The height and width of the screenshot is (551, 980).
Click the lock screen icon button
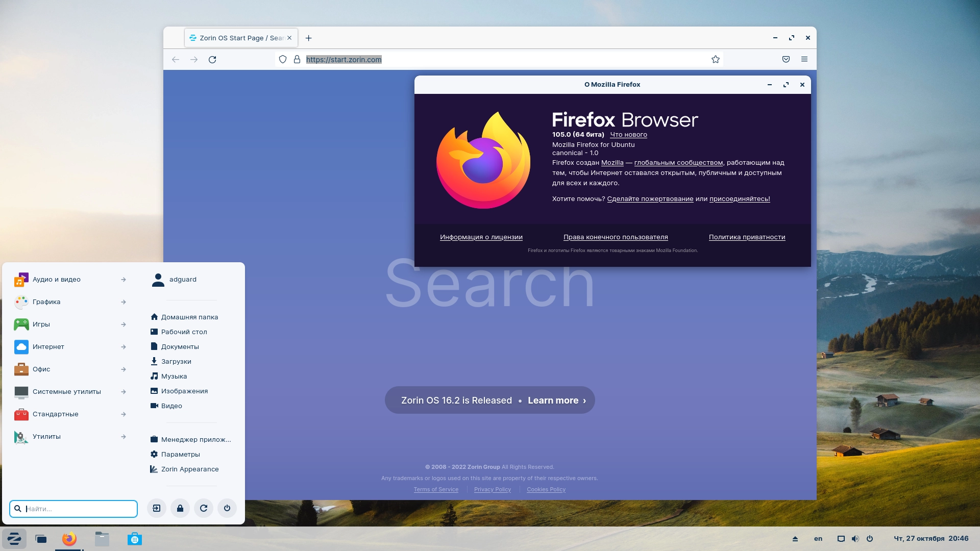tap(180, 508)
